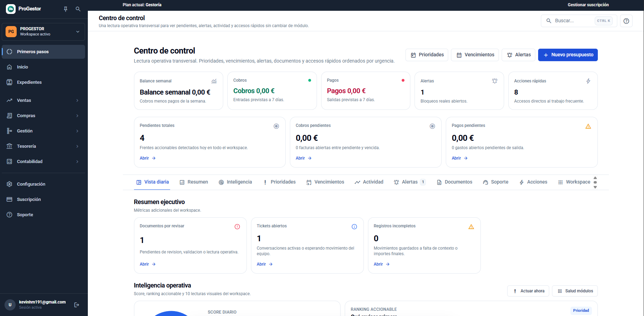Click the Soporte help icon in sidebar

coord(9,215)
